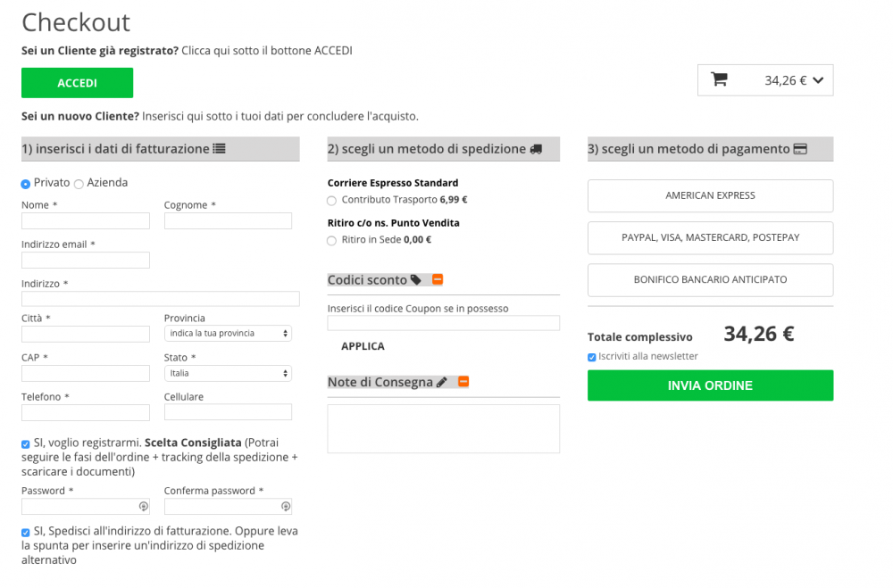This screenshot has width=893, height=588.
Task: Collapse the Note di Consegna section
Action: [463, 381]
